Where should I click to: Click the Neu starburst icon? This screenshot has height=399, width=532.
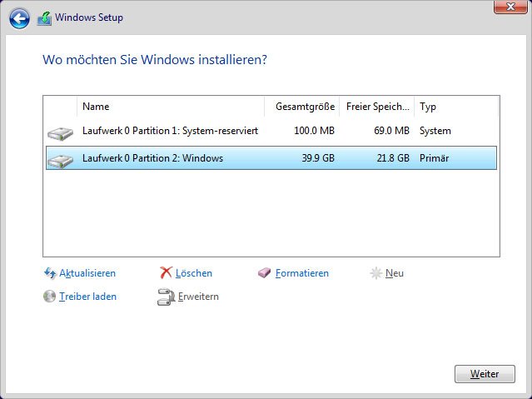point(376,273)
